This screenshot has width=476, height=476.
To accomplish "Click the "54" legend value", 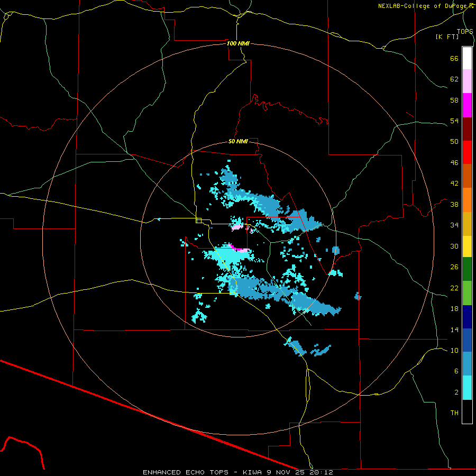I will pos(454,121).
